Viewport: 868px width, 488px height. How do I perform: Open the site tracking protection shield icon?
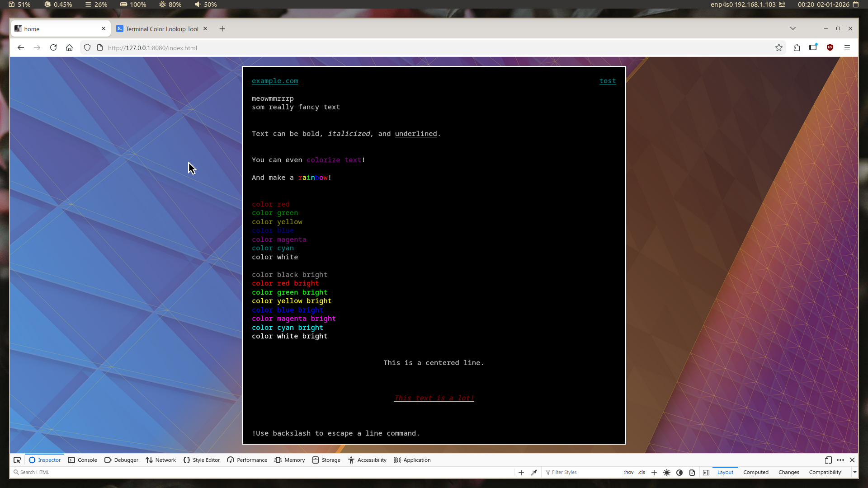pyautogui.click(x=87, y=47)
